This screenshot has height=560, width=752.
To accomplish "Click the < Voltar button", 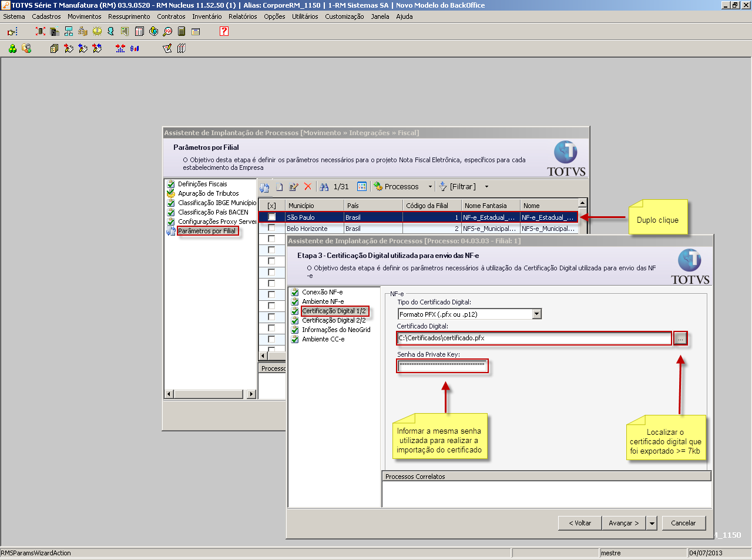I will point(580,523).
